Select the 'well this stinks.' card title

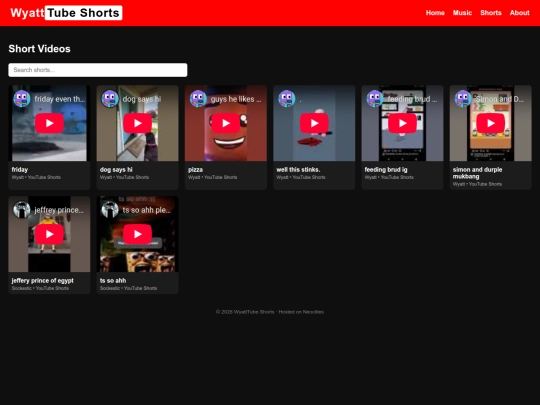pyautogui.click(x=298, y=169)
